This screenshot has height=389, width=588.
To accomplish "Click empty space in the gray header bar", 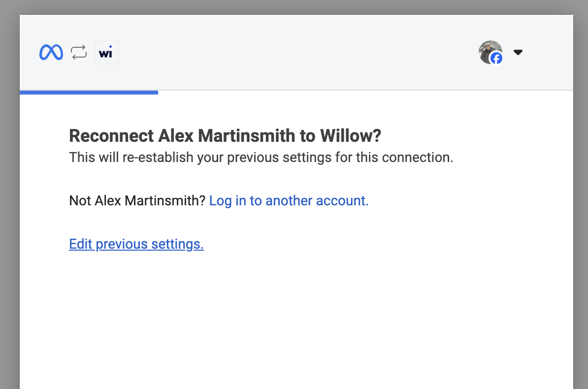I will pyautogui.click(x=295, y=52).
